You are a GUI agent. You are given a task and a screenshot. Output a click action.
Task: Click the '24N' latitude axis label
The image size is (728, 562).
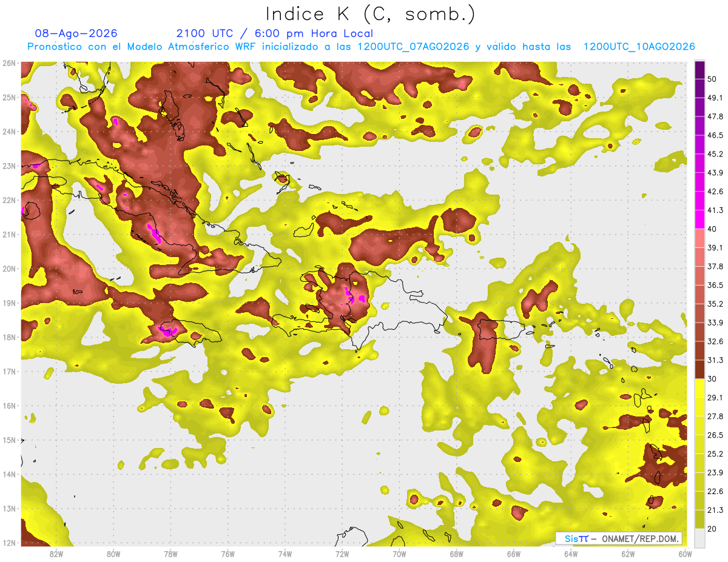8,132
